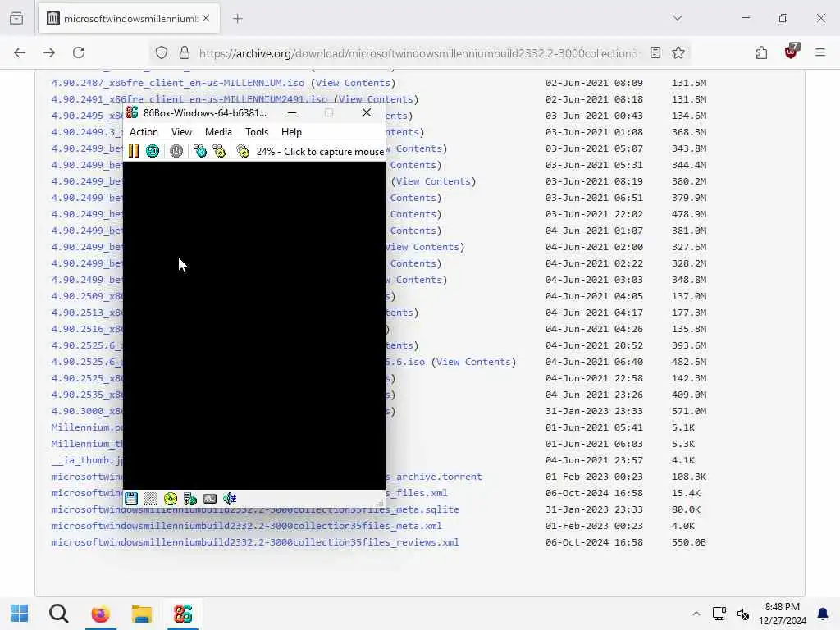This screenshot has width=840, height=630.
Task: Click the 24% - Click to capture mouse text
Action: 320,152
